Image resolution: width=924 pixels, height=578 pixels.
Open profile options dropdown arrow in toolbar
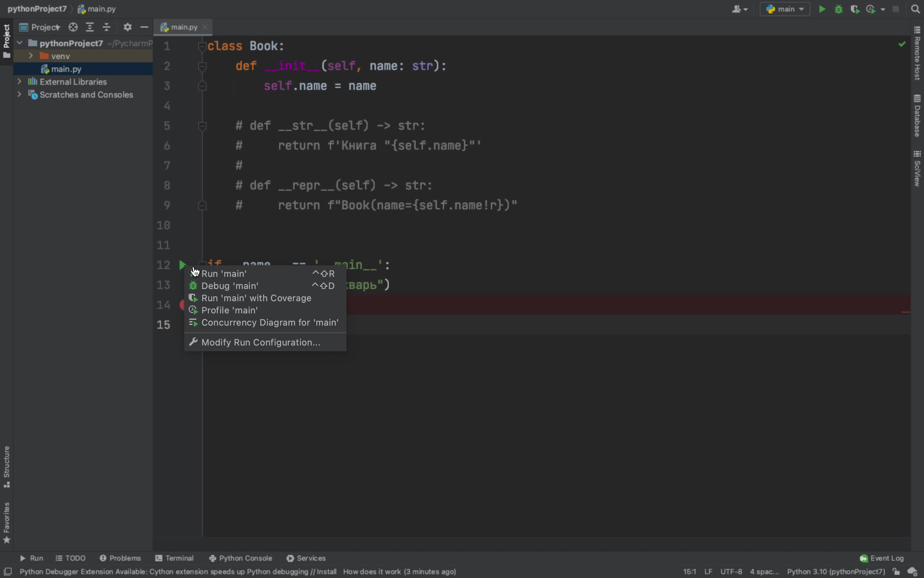(x=883, y=10)
